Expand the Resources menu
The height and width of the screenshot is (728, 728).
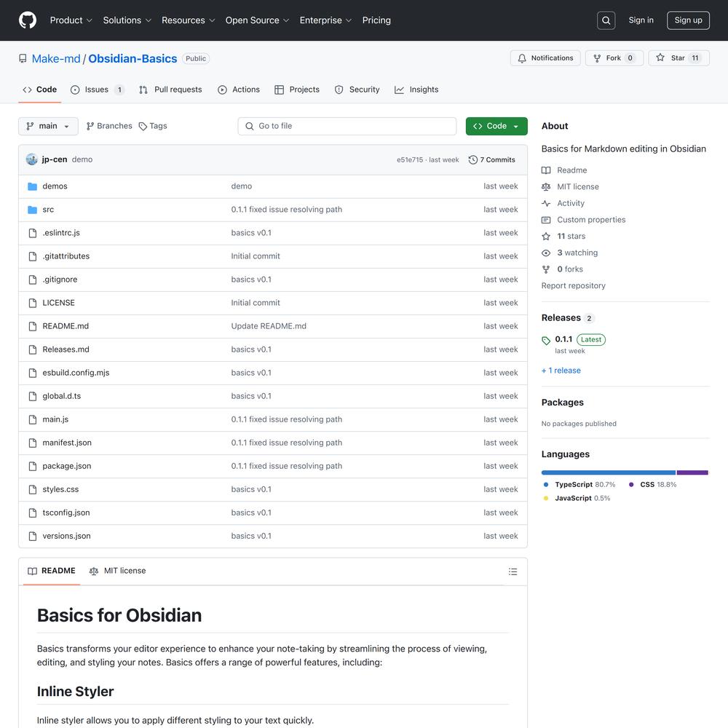(188, 20)
